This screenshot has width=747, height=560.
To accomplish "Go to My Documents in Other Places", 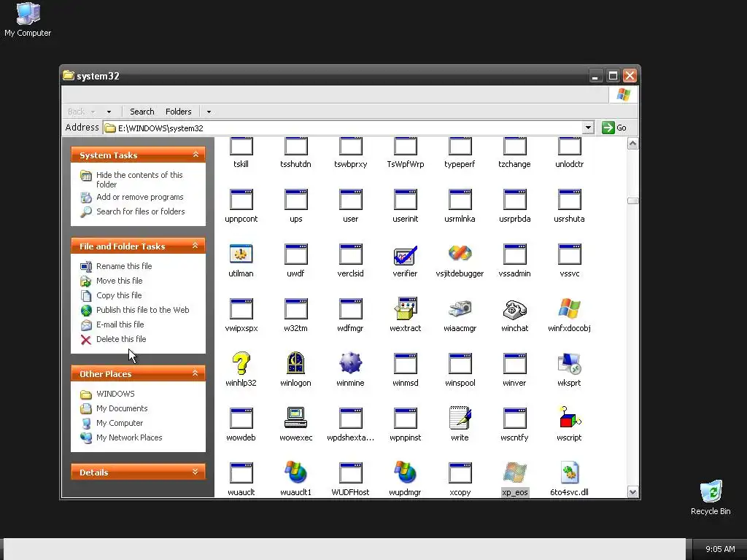I will [x=122, y=408].
